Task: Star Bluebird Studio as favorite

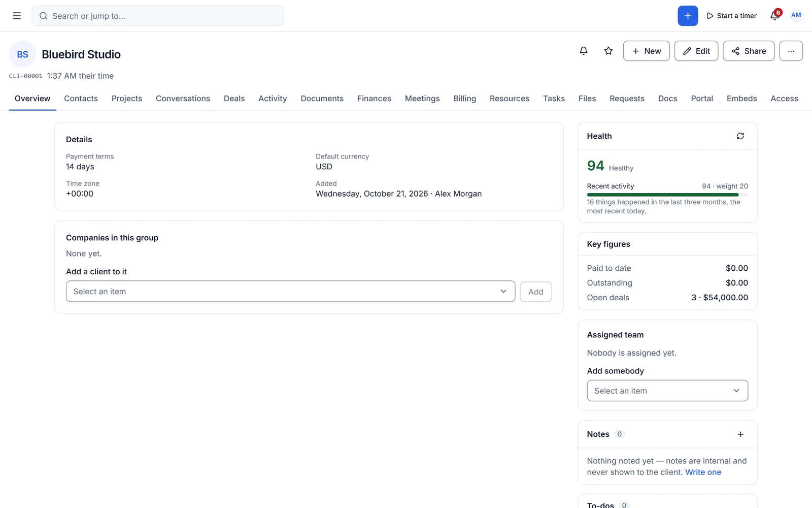Action: [608, 51]
